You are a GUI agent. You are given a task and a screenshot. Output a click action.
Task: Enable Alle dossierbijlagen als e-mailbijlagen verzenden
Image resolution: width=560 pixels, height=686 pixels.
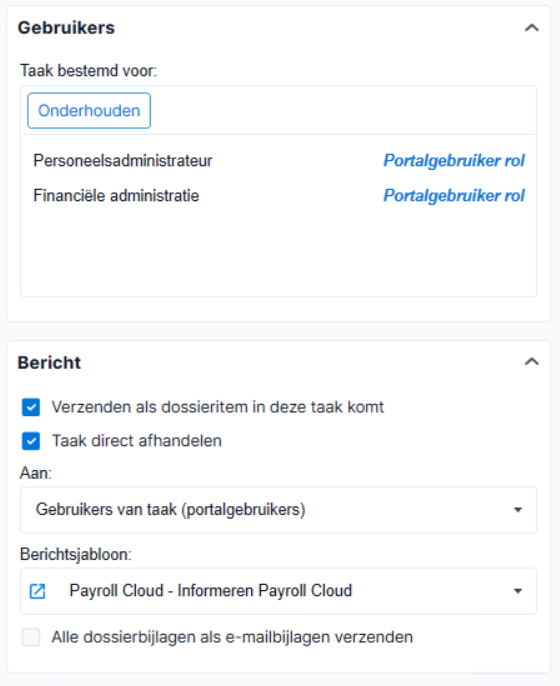(x=31, y=637)
